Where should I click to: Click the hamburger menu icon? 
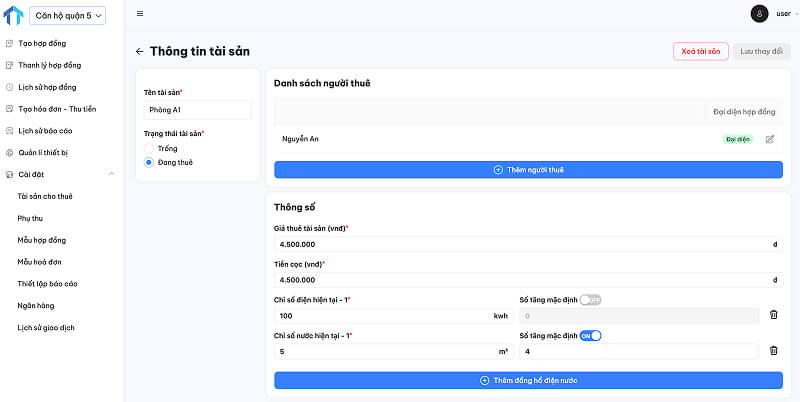139,13
